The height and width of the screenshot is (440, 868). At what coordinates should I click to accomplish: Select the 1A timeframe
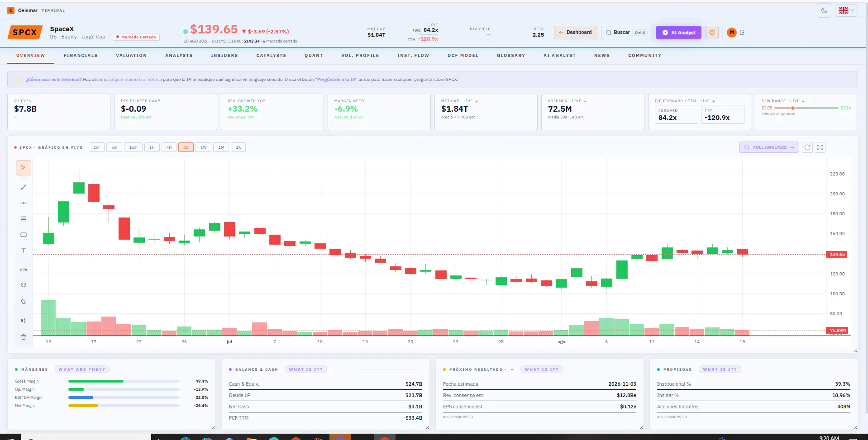pos(238,147)
